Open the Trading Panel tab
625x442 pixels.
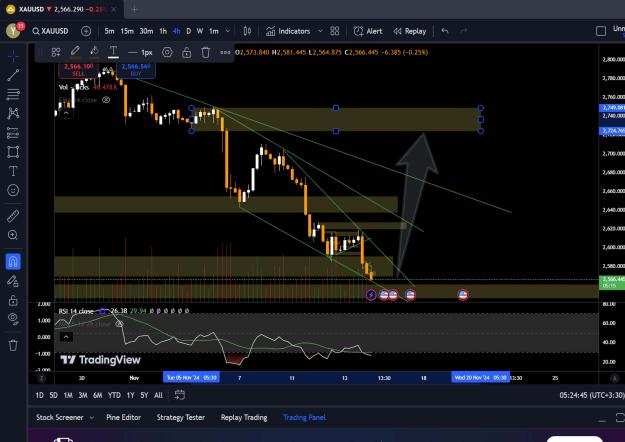[305, 418]
